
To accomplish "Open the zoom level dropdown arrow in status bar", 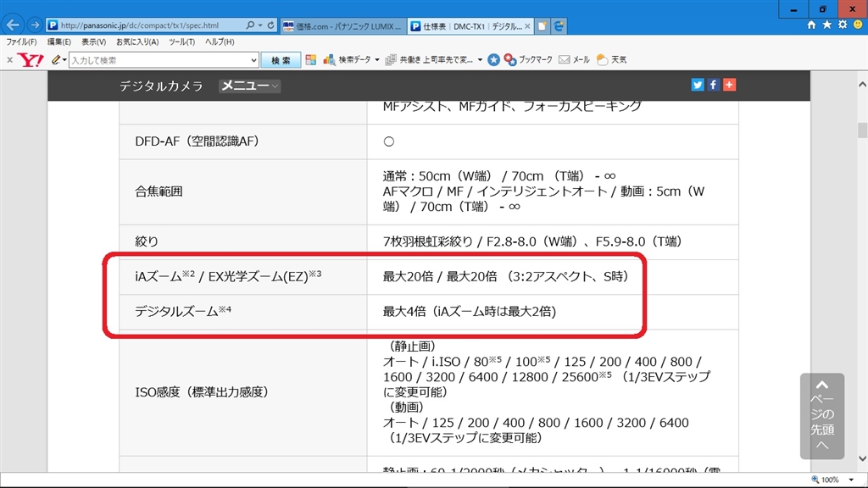I will click(x=851, y=480).
